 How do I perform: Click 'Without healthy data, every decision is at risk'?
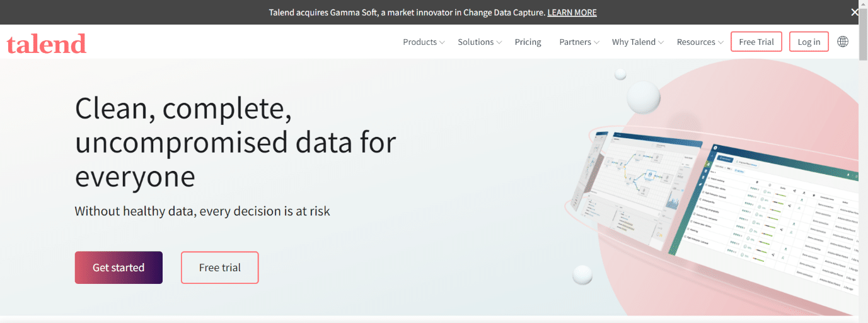202,211
